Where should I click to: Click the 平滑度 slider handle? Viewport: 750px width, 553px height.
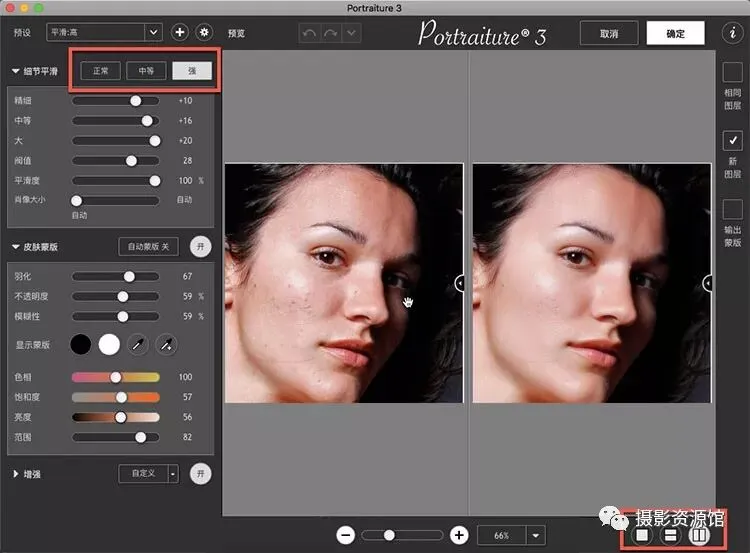click(154, 180)
